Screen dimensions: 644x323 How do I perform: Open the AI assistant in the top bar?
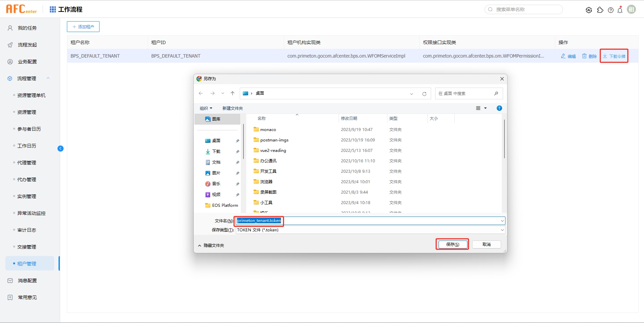[589, 10]
